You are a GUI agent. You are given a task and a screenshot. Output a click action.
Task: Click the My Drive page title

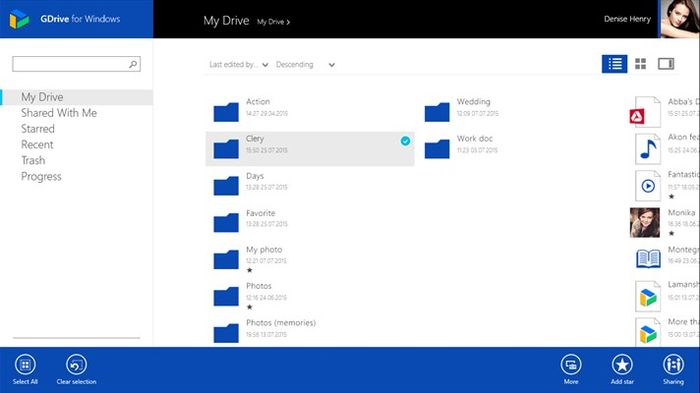click(x=226, y=21)
